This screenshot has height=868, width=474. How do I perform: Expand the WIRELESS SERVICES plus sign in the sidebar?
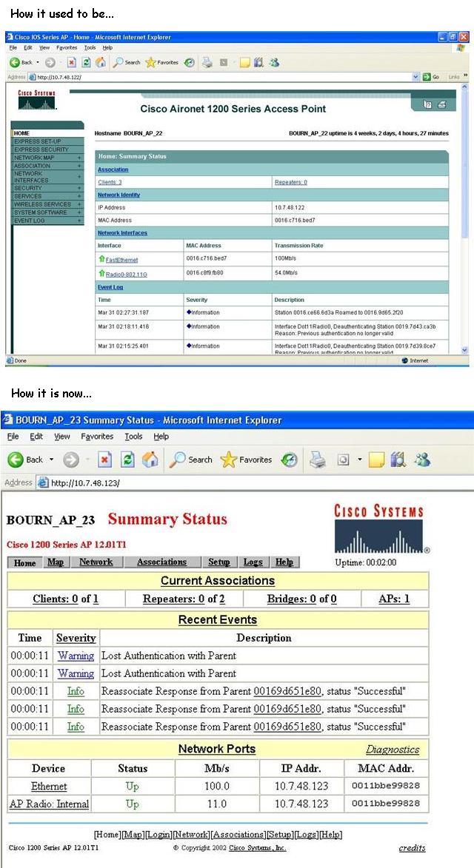[x=79, y=204]
